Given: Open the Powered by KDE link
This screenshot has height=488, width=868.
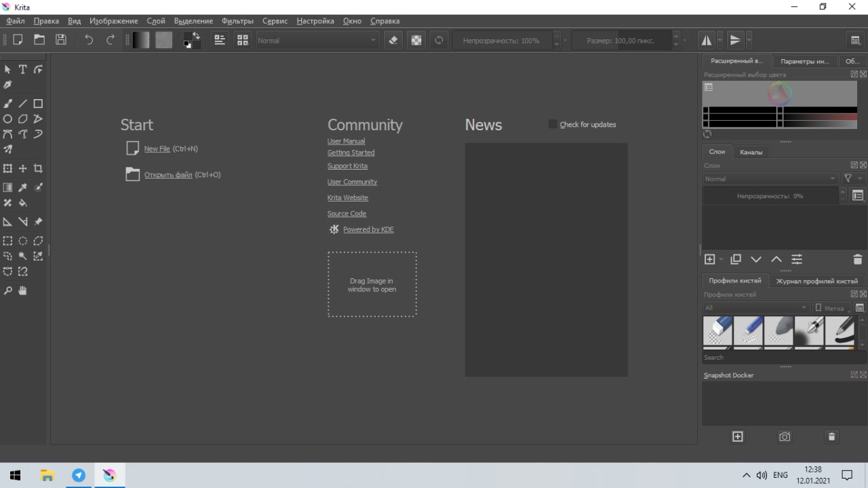Looking at the screenshot, I should click(x=368, y=229).
